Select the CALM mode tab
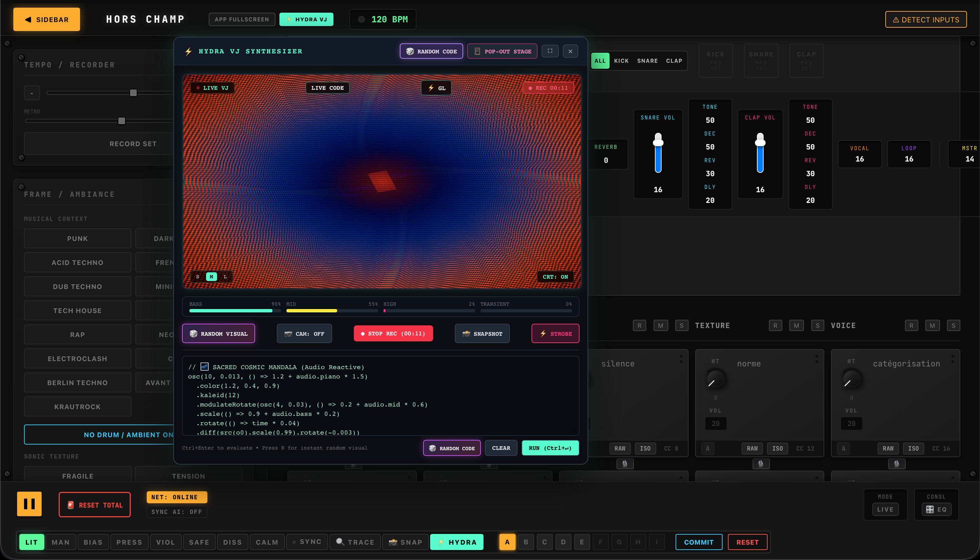Image resolution: width=980 pixels, height=560 pixels. tap(267, 542)
